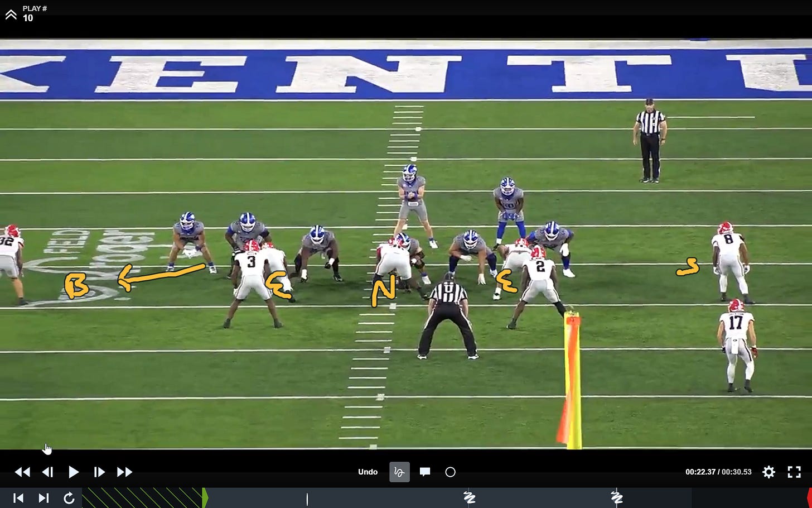The width and height of the screenshot is (812, 508).
Task: Click the second scribble drawing marker on timeline
Action: (x=616, y=497)
